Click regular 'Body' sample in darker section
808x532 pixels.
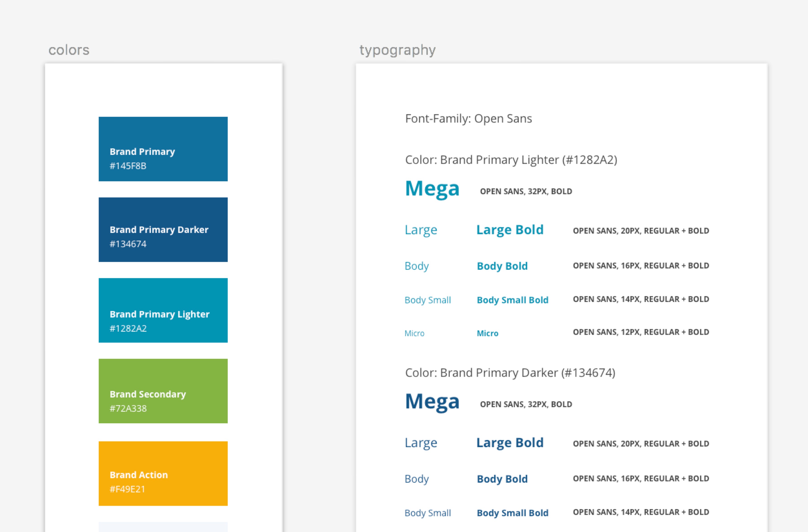click(416, 479)
